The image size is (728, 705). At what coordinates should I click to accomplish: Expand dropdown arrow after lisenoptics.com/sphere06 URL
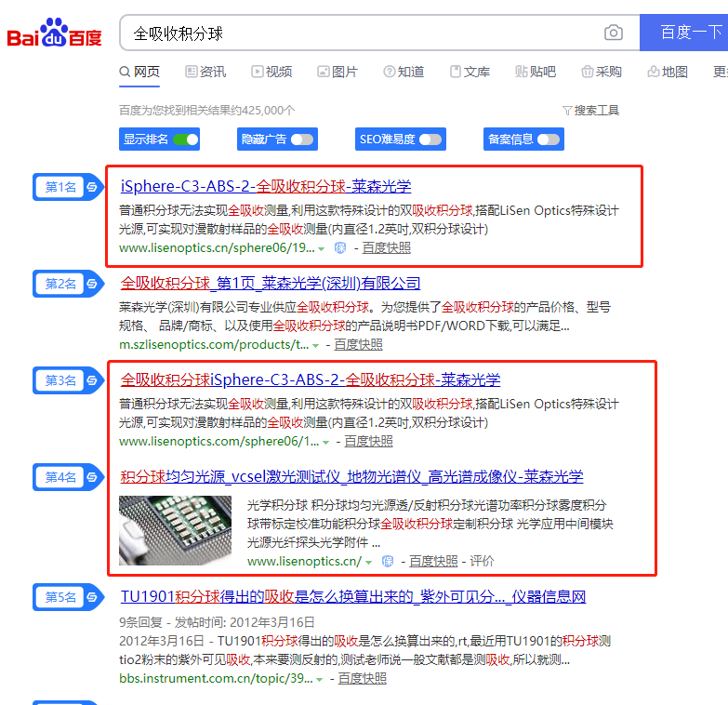pyautogui.click(x=326, y=443)
